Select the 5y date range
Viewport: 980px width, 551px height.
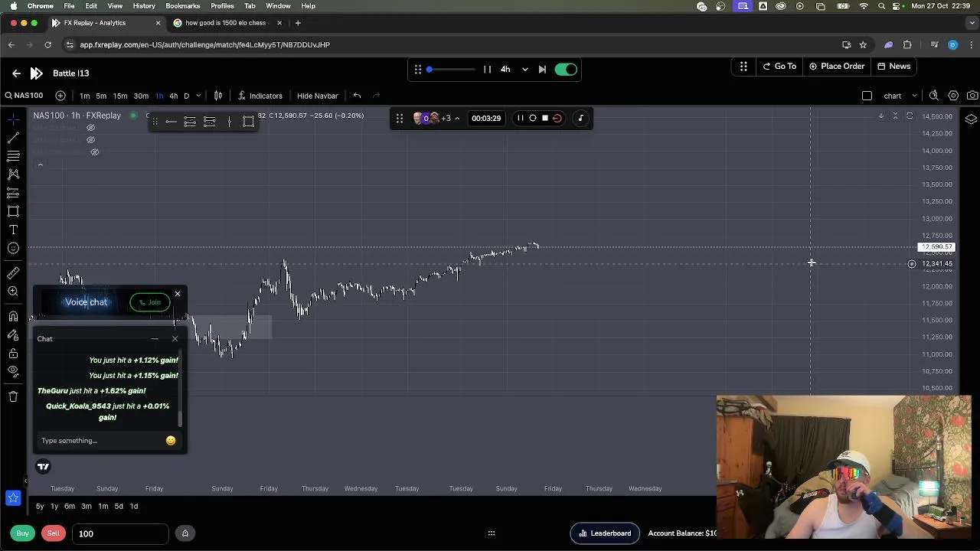coord(40,507)
